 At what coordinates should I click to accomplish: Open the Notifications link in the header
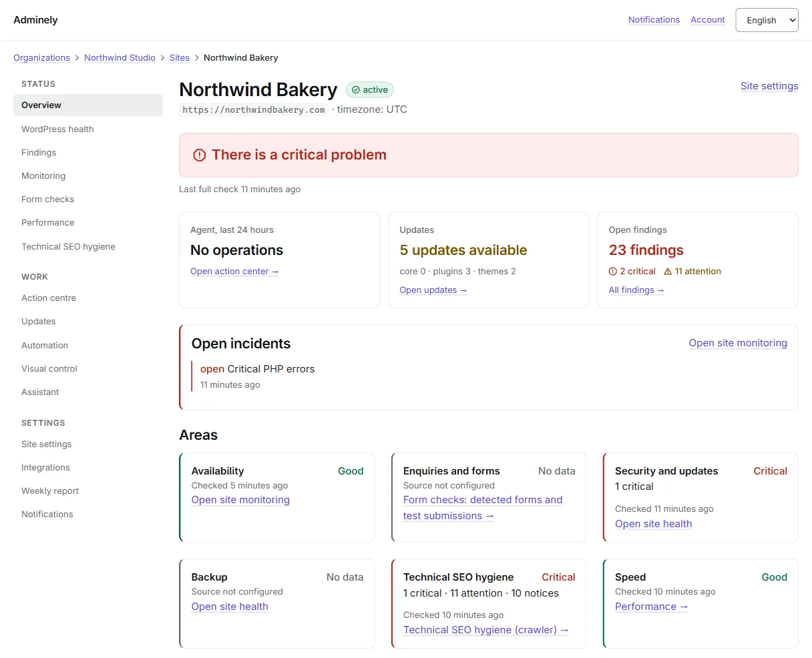tap(654, 20)
